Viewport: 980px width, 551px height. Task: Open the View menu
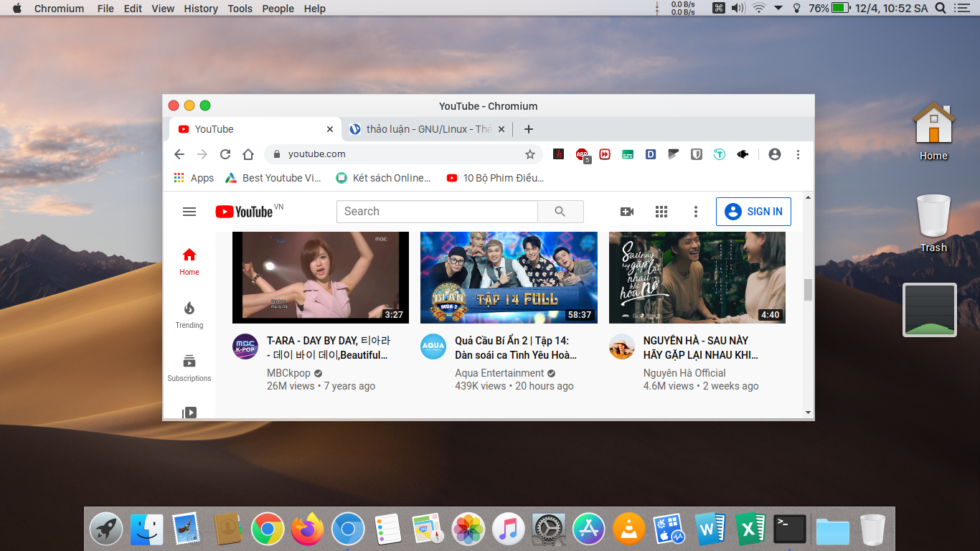[163, 9]
